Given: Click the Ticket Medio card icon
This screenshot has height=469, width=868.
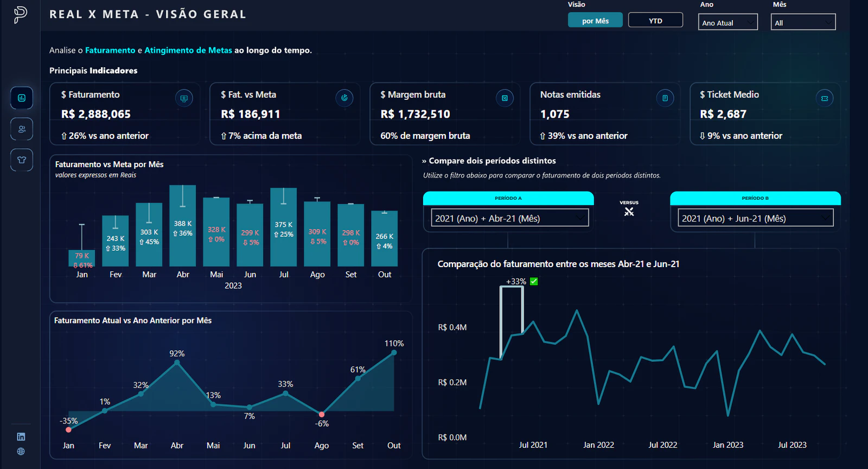Looking at the screenshot, I should coord(825,98).
